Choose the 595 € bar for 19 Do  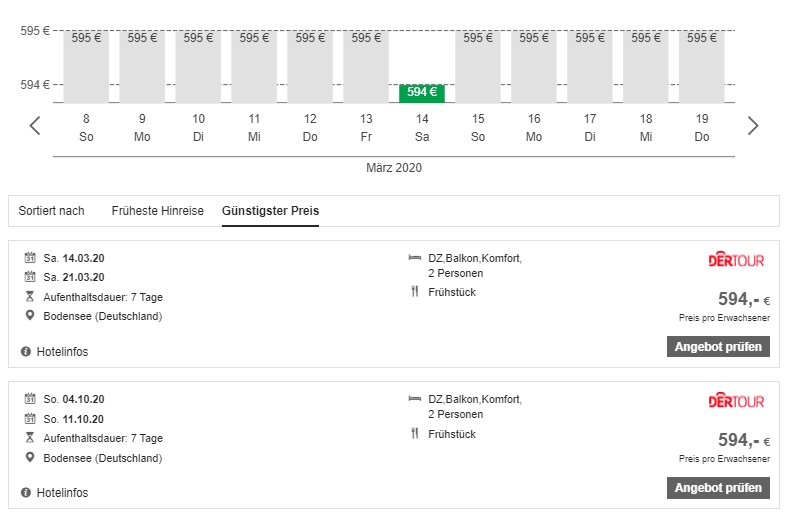702,66
